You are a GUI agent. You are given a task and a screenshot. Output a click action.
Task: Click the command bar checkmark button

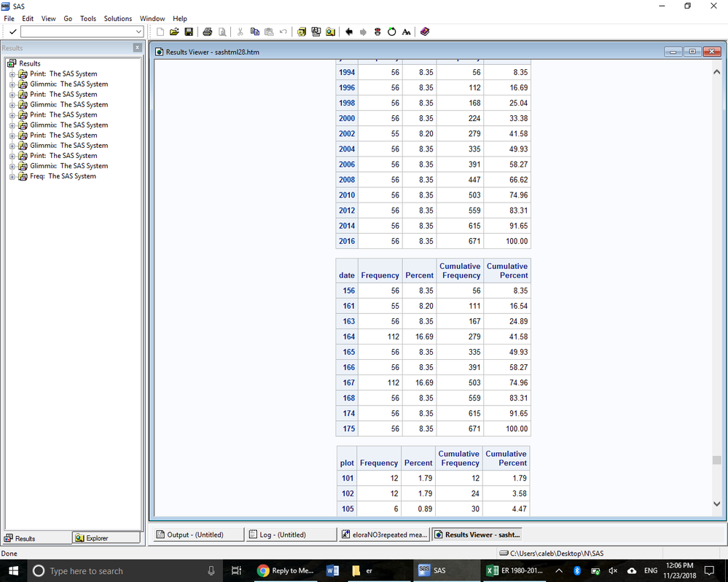(x=12, y=32)
